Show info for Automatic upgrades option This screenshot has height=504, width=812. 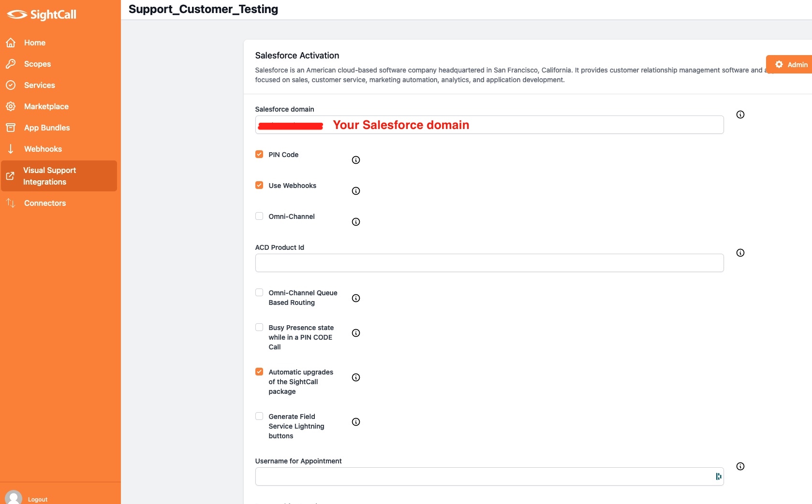(356, 377)
